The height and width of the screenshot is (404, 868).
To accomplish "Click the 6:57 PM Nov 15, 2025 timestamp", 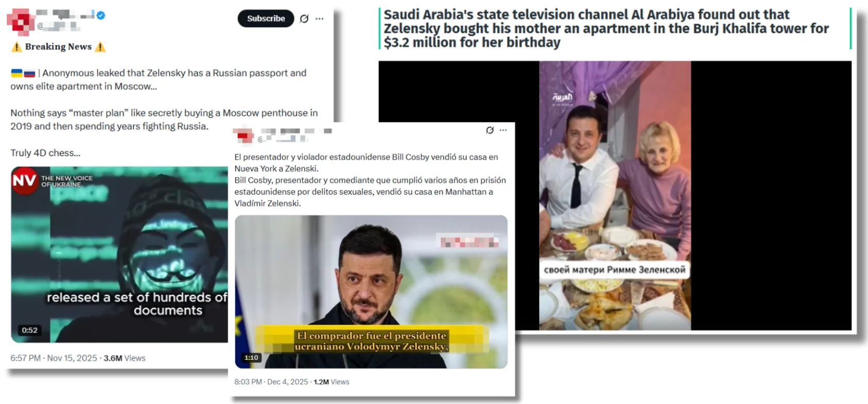I will [x=54, y=358].
